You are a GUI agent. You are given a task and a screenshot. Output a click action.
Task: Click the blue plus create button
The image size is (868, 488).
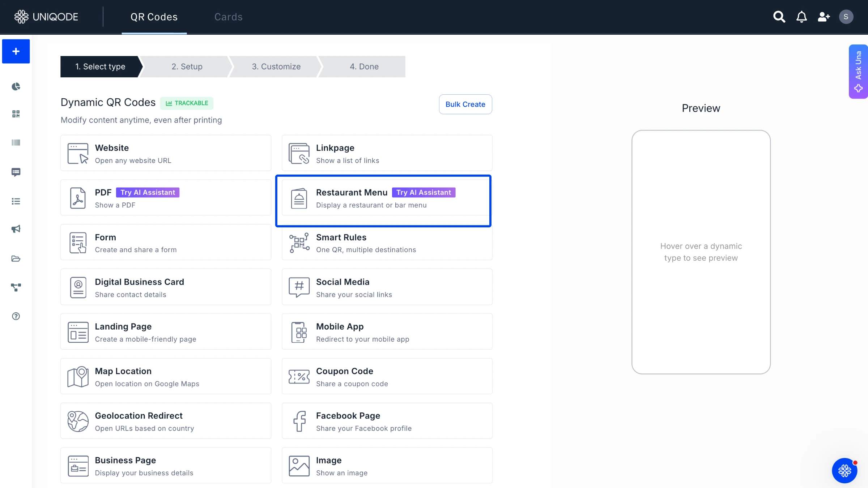click(x=16, y=51)
